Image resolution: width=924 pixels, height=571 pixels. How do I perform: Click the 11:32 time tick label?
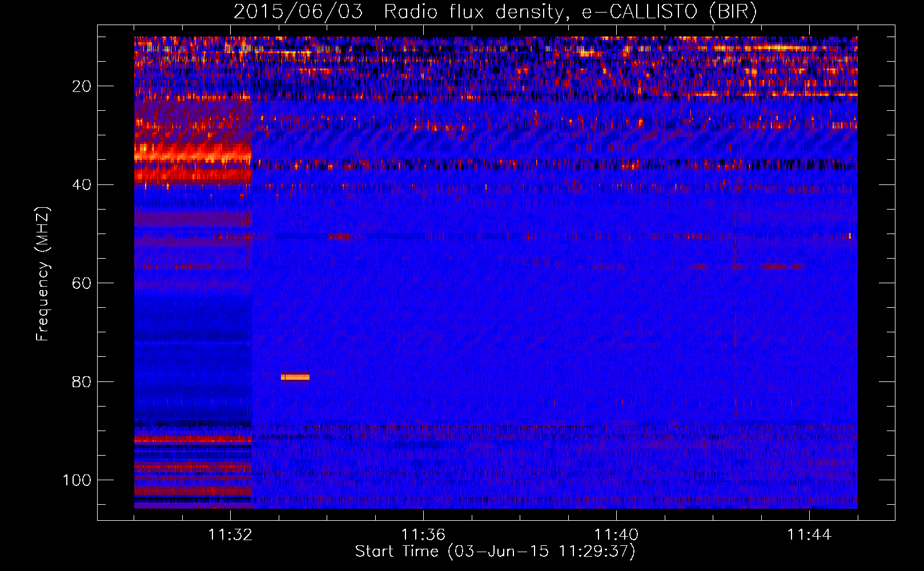(230, 535)
